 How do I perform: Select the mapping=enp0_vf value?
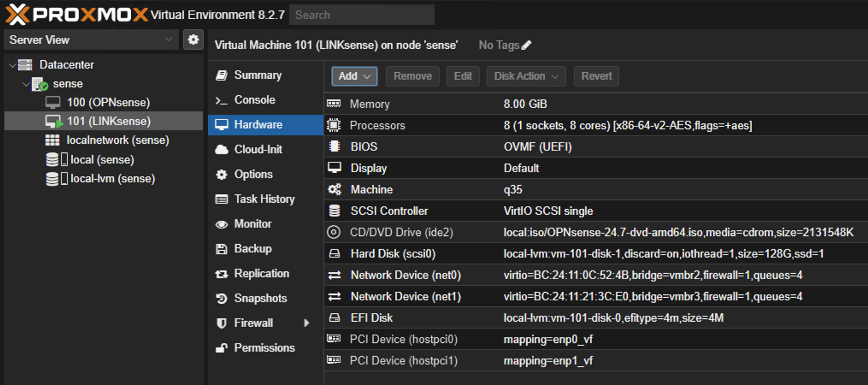pos(548,339)
